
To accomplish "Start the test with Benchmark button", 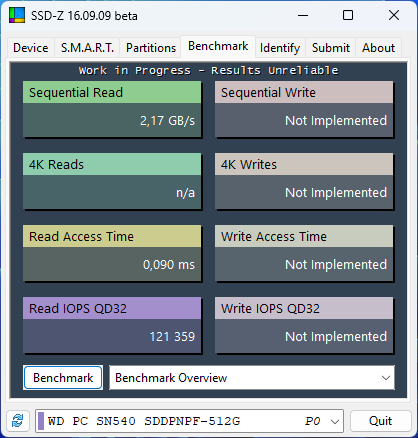I will point(63,378).
